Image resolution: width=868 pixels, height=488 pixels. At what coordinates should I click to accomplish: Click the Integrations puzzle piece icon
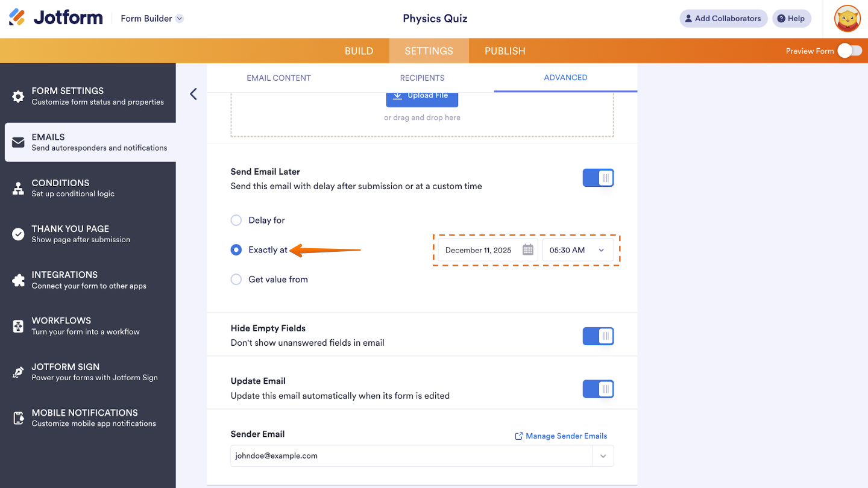coord(19,280)
